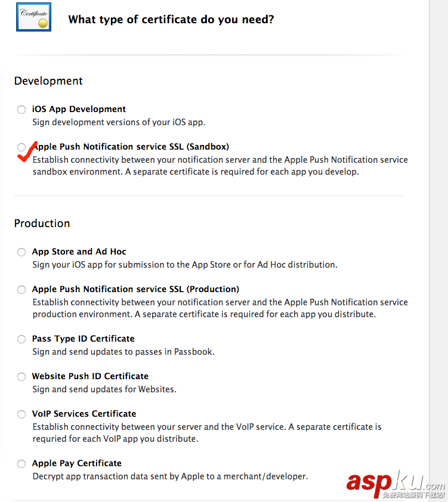The image size is (448, 502).
Task: Pick the Apple Push Notification Production radio button
Action: tap(21, 290)
